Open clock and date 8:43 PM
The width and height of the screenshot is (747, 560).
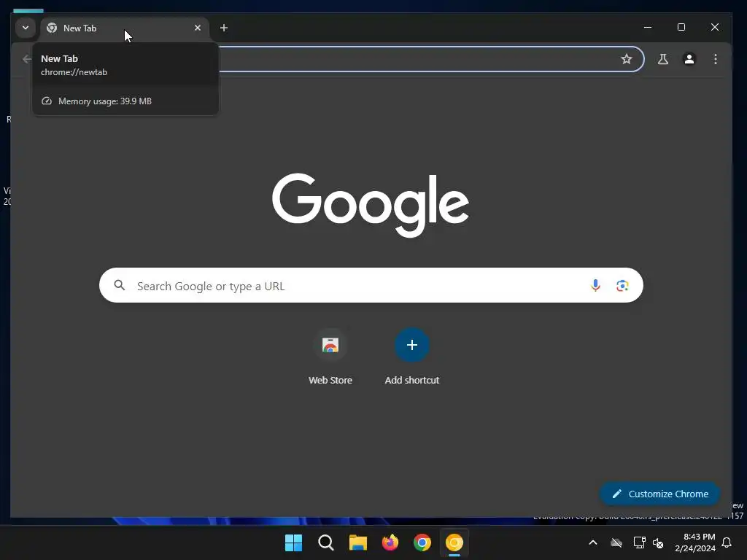(x=695, y=542)
